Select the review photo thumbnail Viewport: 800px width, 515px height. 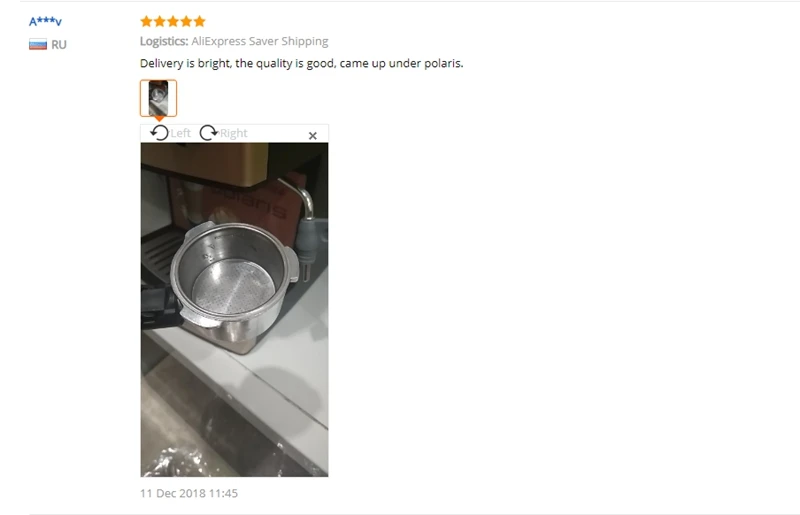[158, 98]
